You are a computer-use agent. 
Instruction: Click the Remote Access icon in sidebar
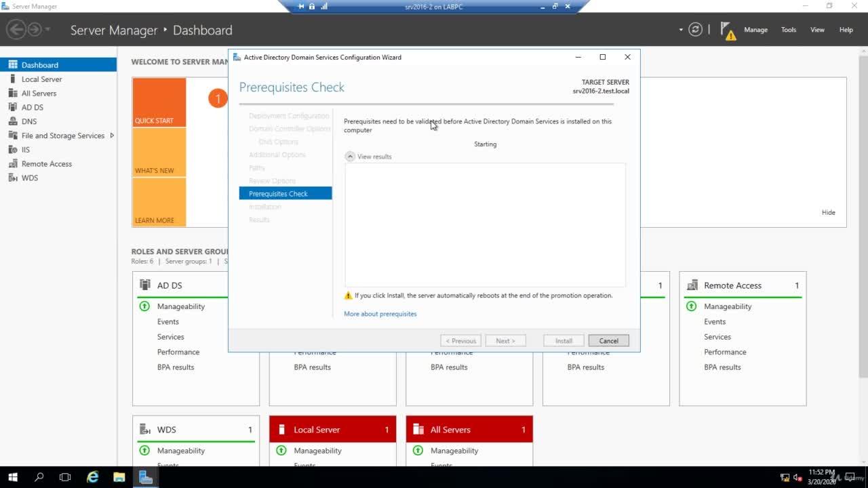point(13,164)
